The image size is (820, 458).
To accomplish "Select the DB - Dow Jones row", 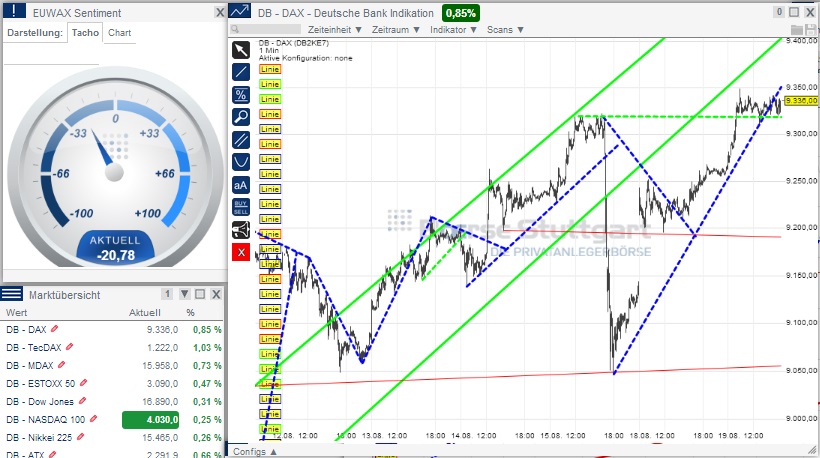I will (112, 402).
